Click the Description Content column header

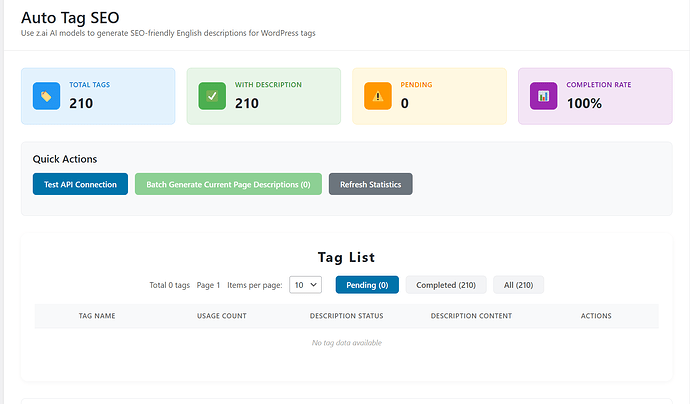click(471, 316)
